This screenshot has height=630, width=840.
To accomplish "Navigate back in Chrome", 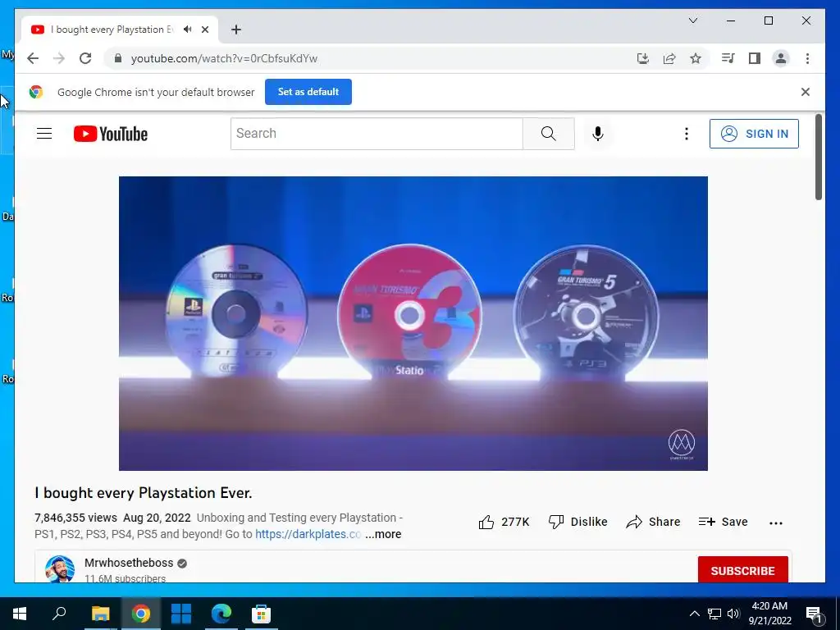I will (33, 58).
